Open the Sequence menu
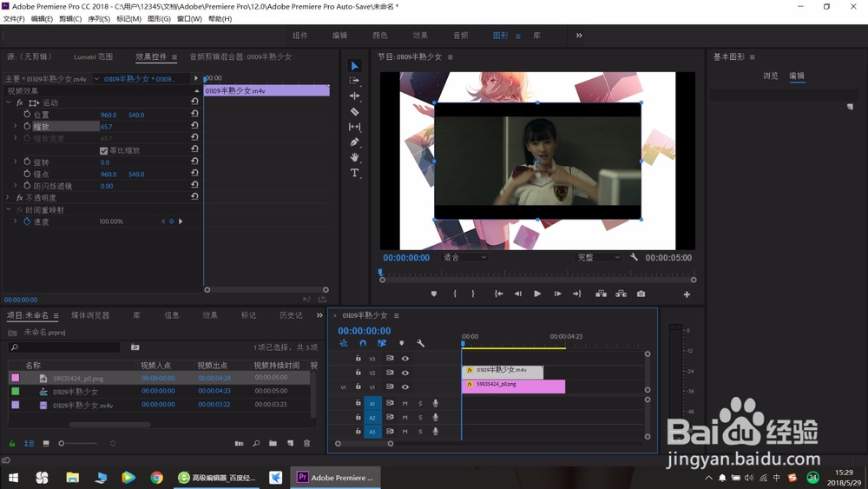Screen dimensions: 868x489 click(x=99, y=19)
